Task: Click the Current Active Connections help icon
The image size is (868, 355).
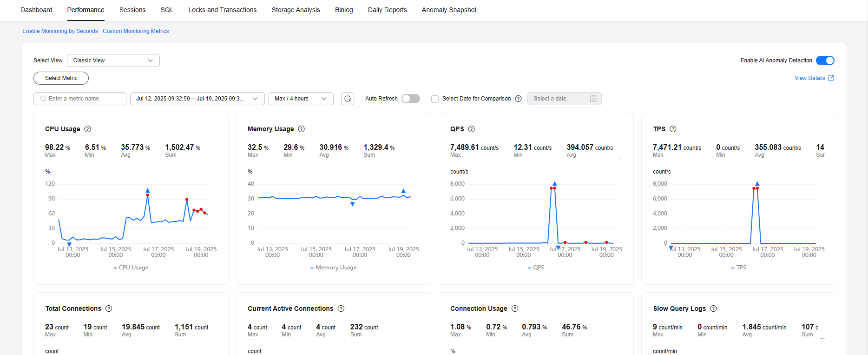Action: tap(341, 308)
